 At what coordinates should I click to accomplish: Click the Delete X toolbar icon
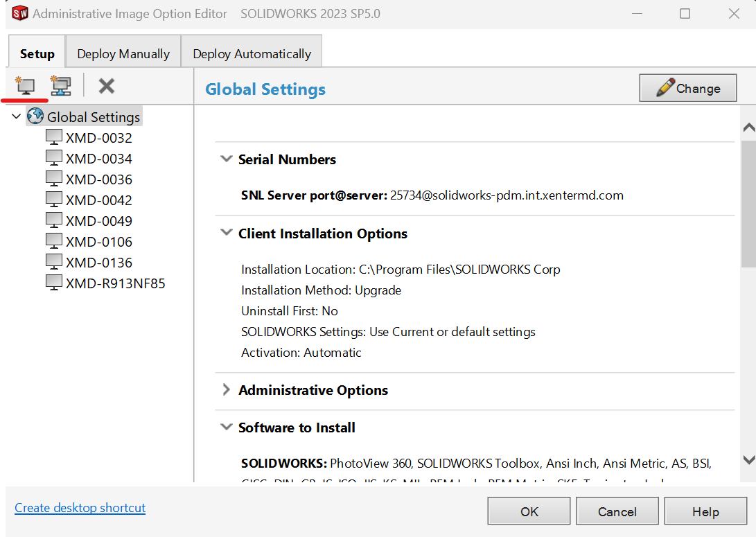pos(106,86)
